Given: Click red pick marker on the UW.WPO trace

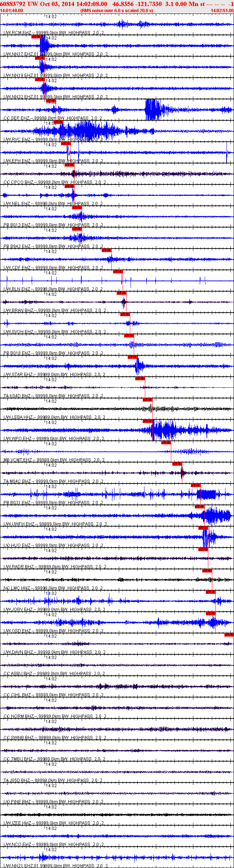Looking at the screenshot, I should [x=147, y=421].
